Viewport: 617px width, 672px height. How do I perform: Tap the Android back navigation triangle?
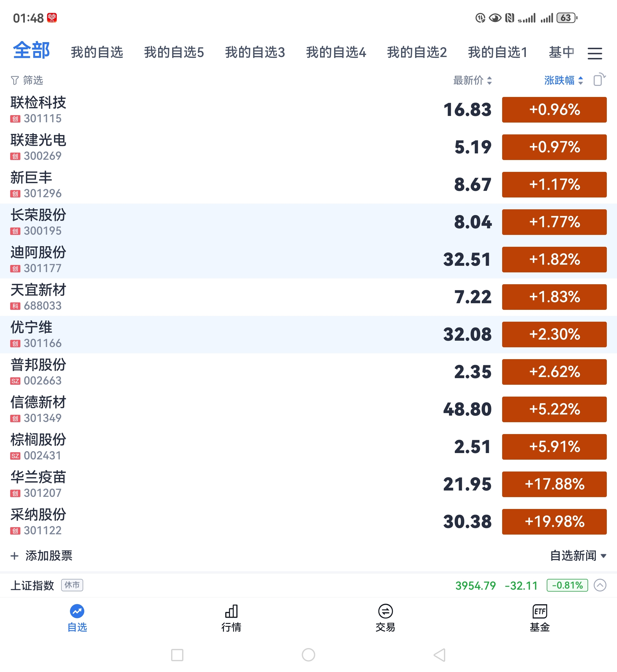pos(440,655)
